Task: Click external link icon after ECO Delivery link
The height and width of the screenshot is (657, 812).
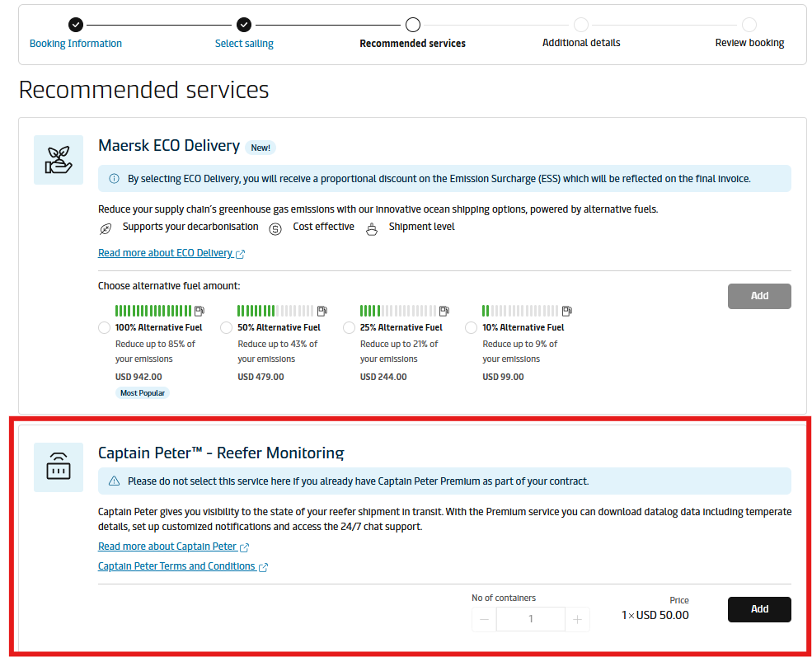Action: (x=240, y=254)
